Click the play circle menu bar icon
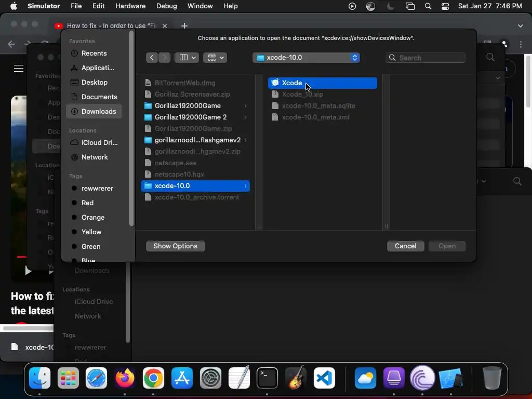This screenshot has height=399, width=532. 352,6
